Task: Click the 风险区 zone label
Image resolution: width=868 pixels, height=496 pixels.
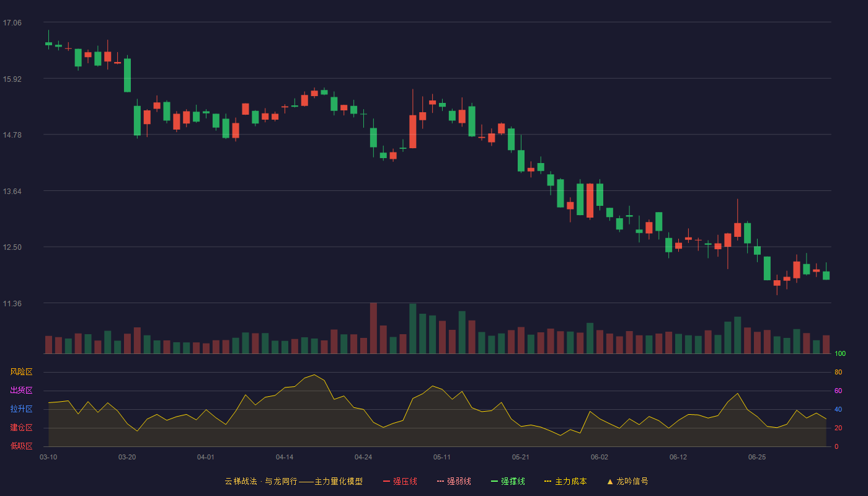Action: [x=21, y=372]
